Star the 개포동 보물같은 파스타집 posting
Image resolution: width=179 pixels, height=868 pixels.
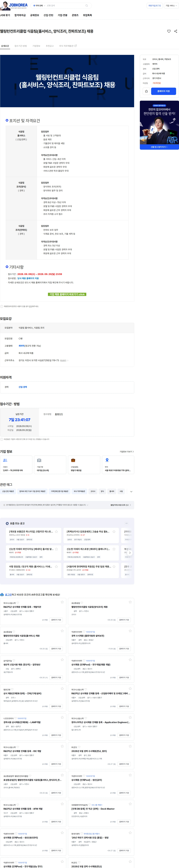pyautogui.click(x=56, y=532)
